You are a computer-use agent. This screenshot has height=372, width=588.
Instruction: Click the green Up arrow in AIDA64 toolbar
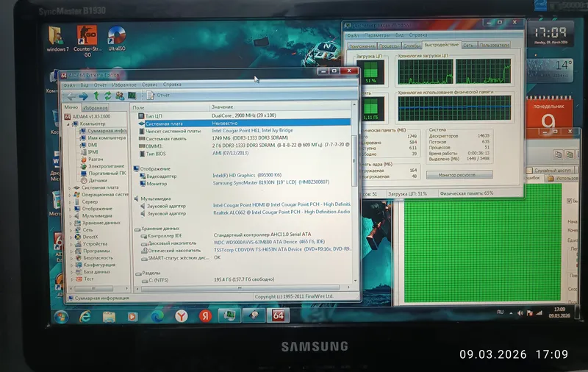96,96
